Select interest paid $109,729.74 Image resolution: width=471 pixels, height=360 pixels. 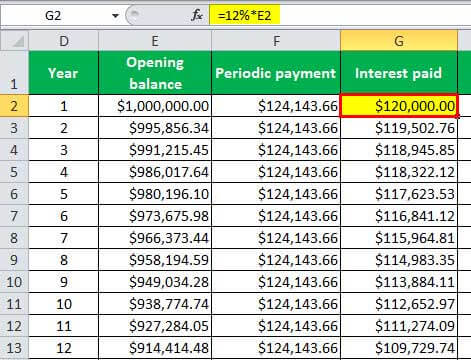tap(399, 348)
